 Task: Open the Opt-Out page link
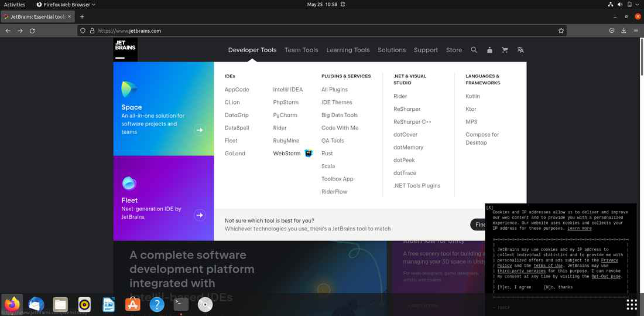coord(606,277)
